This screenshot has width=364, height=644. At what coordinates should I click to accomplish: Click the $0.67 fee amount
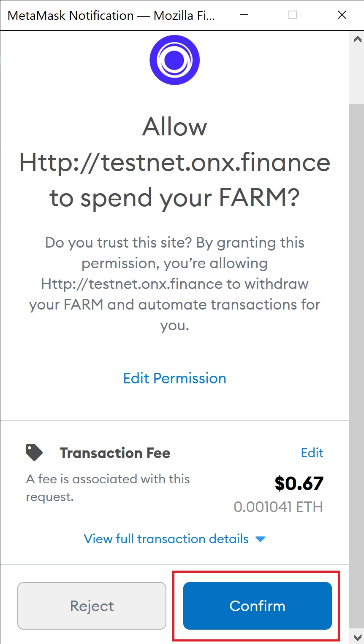299,483
